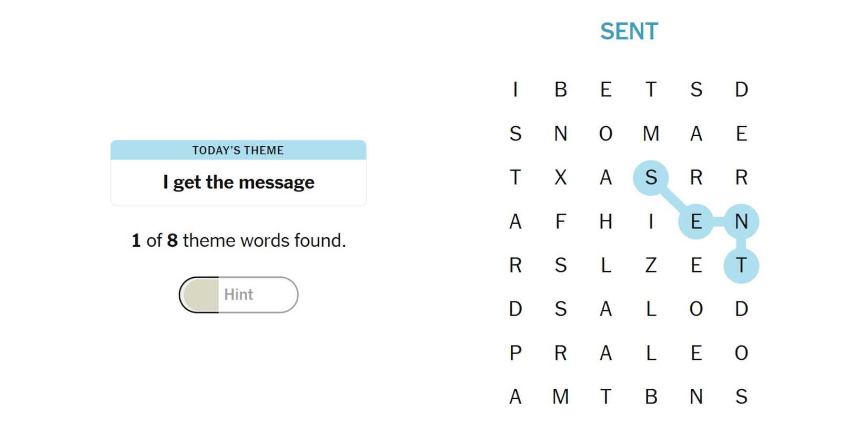The image size is (868, 434).
Task: Select the letter P tile
Action: tap(516, 352)
